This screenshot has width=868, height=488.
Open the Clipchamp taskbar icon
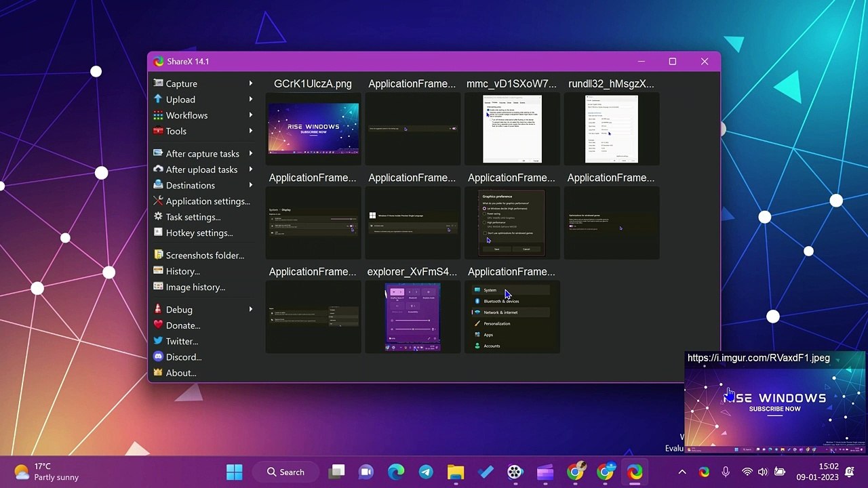tap(545, 472)
